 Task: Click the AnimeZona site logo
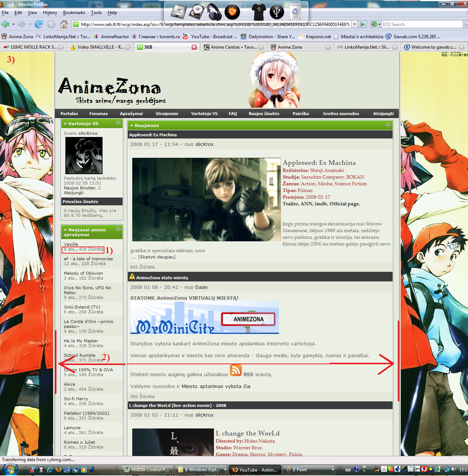tap(112, 90)
